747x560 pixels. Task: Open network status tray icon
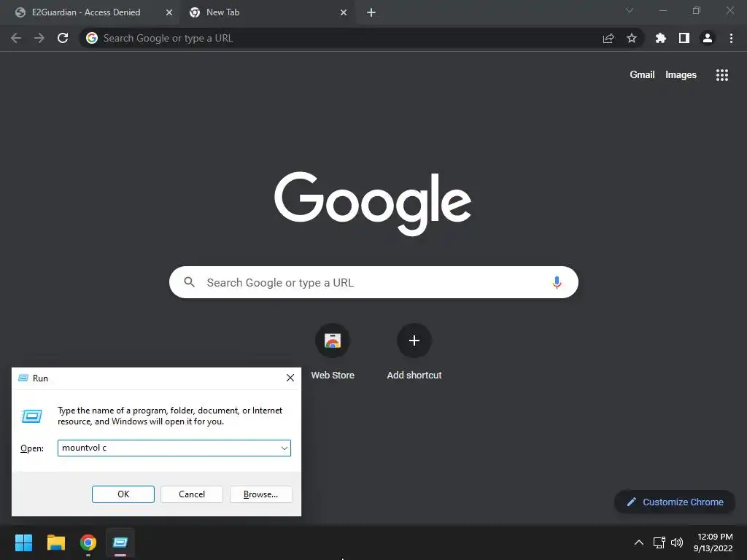[x=659, y=542]
